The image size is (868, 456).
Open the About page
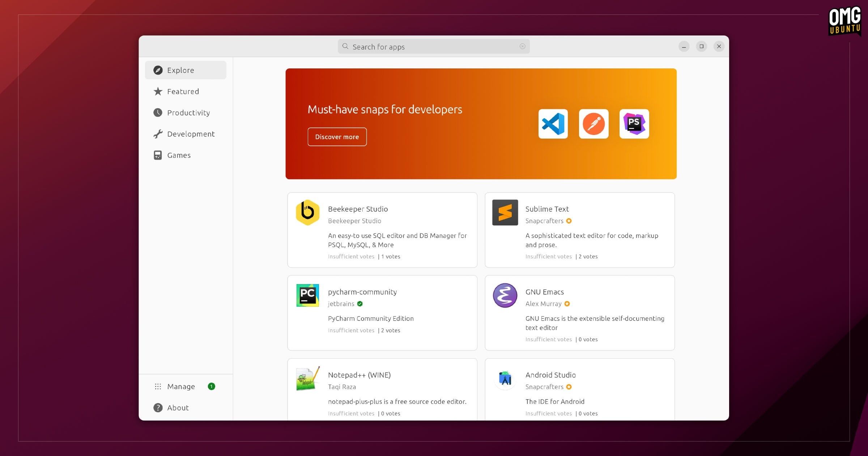186,408
